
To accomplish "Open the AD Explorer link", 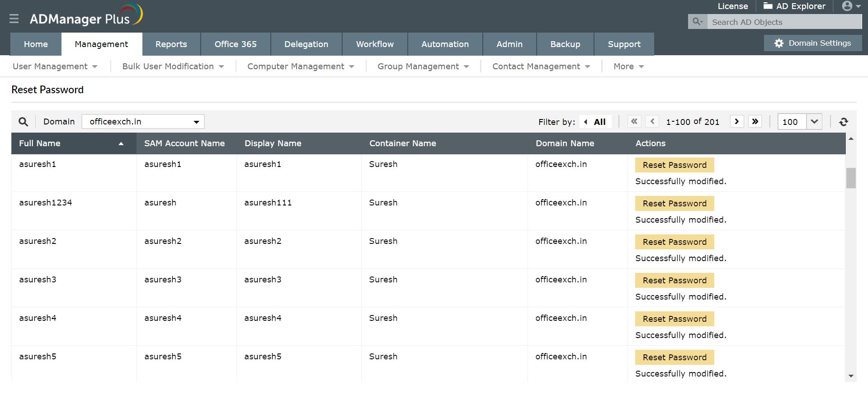I will coord(794,6).
